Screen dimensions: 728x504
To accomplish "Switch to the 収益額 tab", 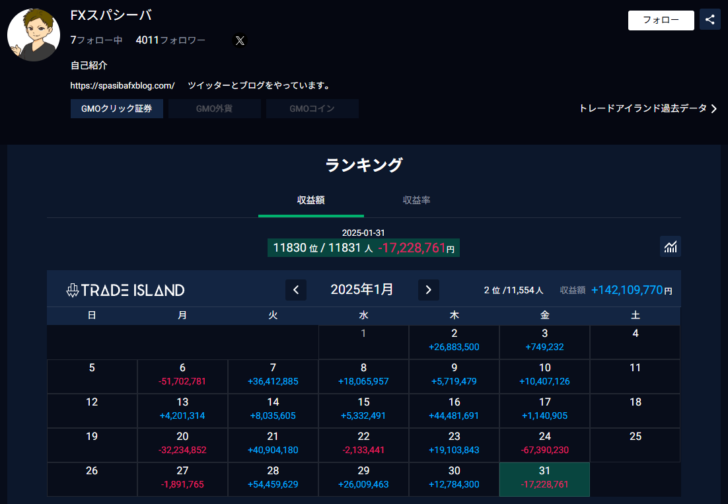I will pos(310,200).
